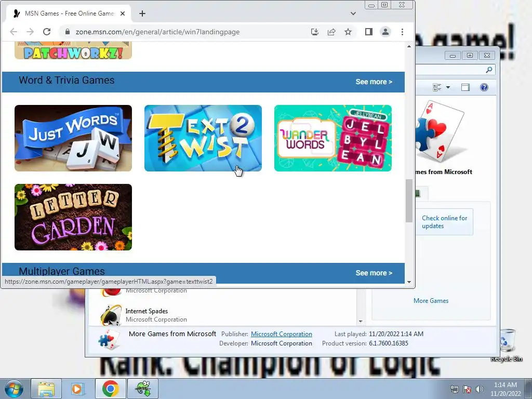
Task: Click the lock icon in address bar
Action: 68,32
